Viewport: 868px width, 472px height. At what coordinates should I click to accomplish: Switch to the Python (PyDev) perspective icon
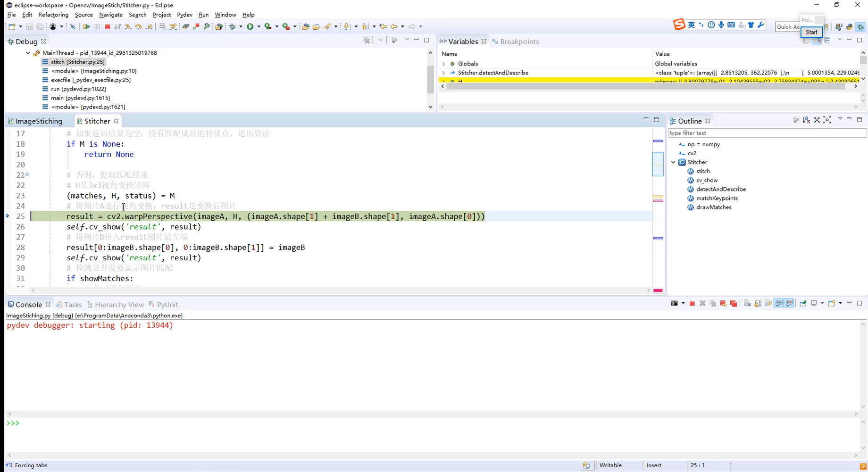(849, 27)
